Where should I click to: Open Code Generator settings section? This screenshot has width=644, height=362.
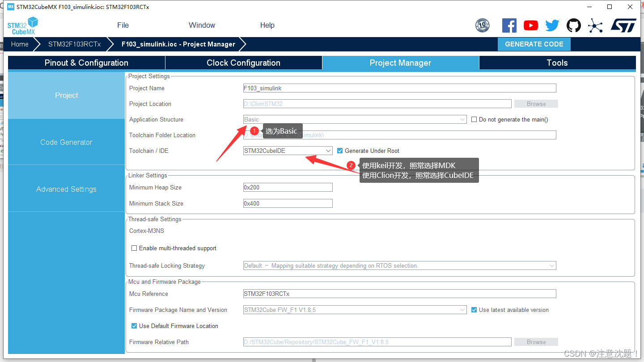point(67,142)
